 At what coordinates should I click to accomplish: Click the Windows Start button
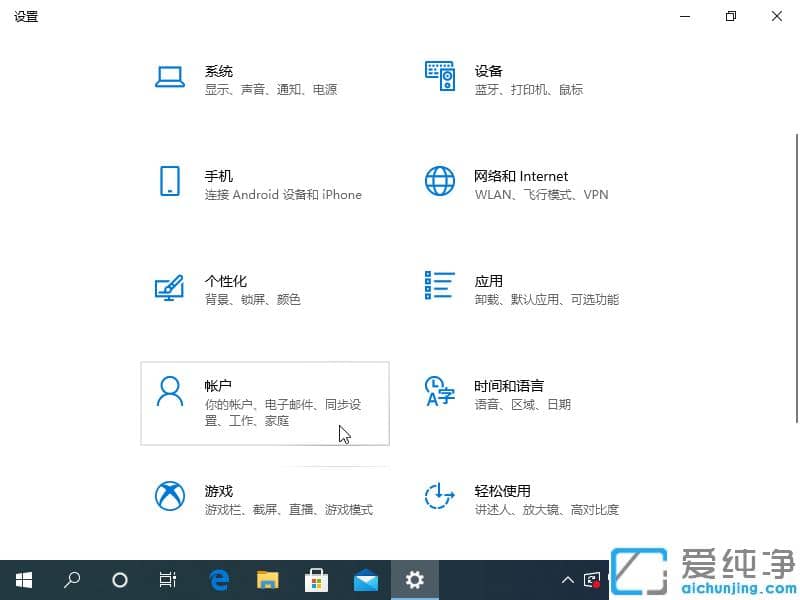[22, 580]
